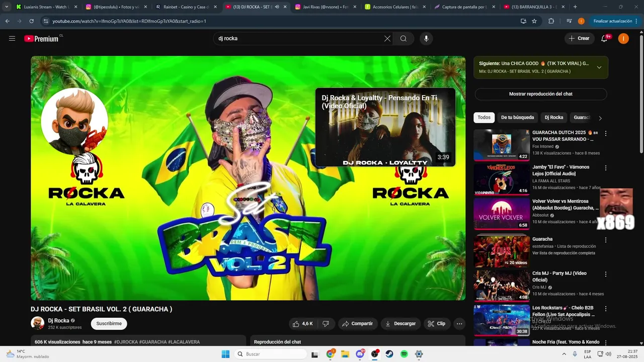Image resolution: width=644 pixels, height=362 pixels.
Task: Open Pensando En Ti suggested video card
Action: tap(385, 128)
